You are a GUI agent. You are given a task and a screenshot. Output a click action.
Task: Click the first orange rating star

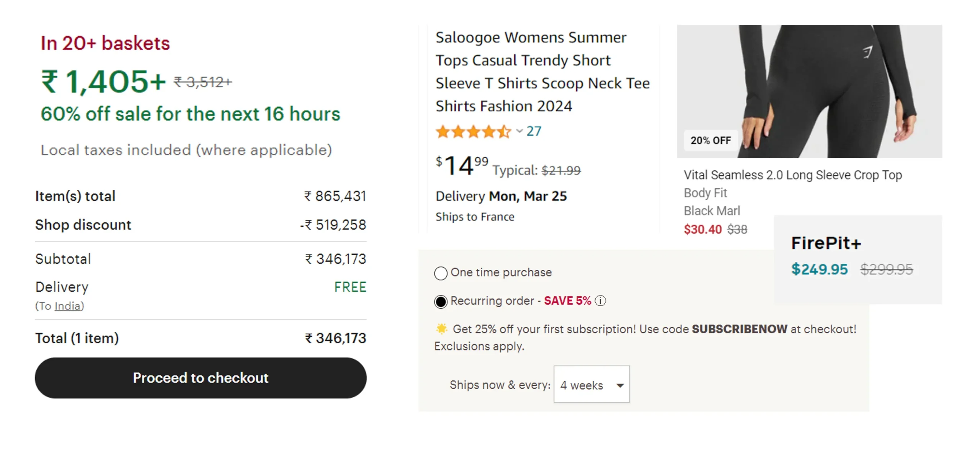(x=443, y=131)
